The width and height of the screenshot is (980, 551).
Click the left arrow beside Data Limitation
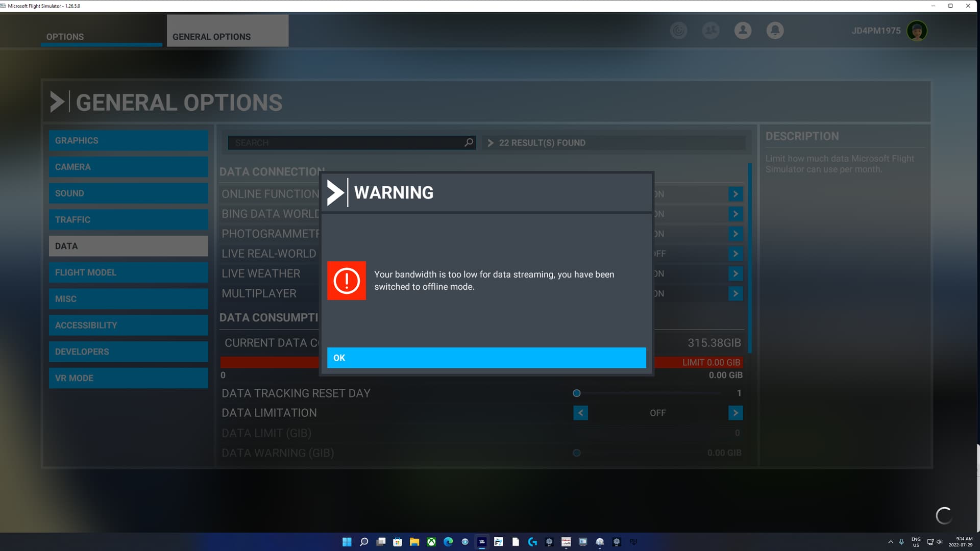pyautogui.click(x=580, y=413)
